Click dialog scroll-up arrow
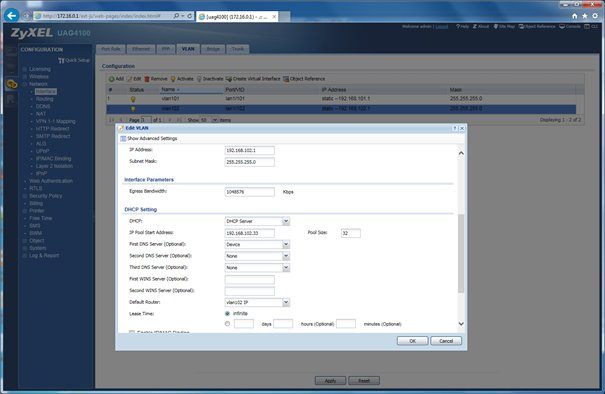Image resolution: width=605 pixels, height=394 pixels. click(x=461, y=153)
